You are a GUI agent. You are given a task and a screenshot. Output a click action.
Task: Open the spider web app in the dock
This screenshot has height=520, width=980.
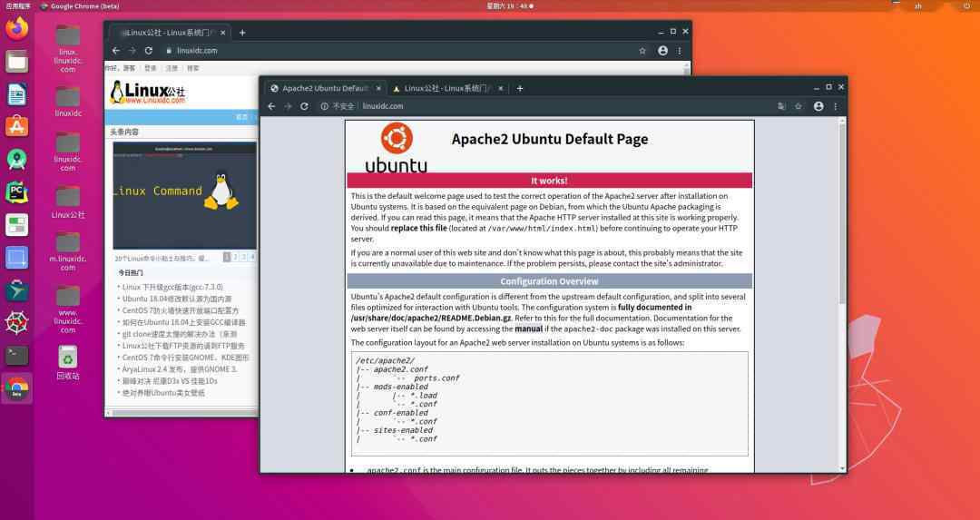coord(17,322)
